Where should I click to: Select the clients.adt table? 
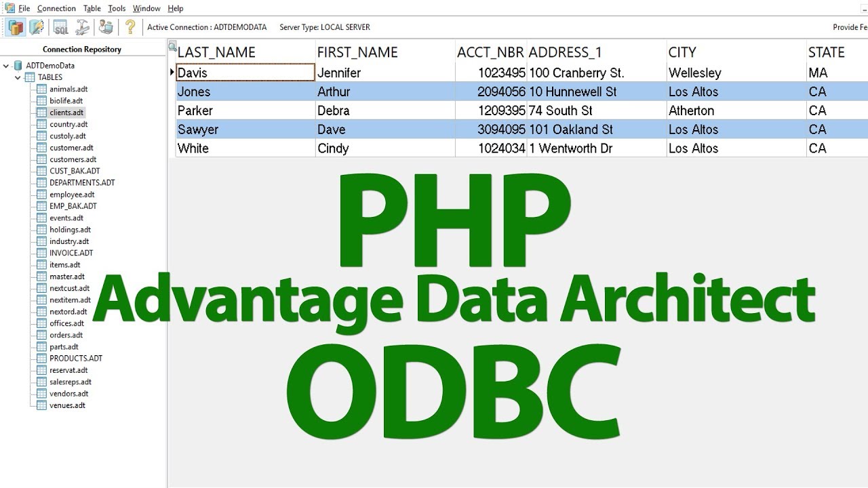[66, 113]
